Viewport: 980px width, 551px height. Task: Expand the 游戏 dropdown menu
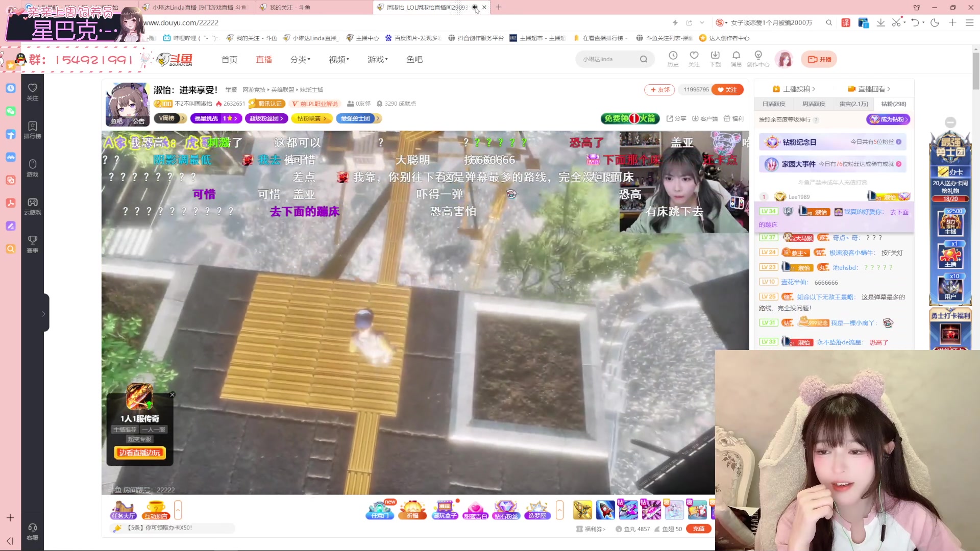[x=378, y=59]
